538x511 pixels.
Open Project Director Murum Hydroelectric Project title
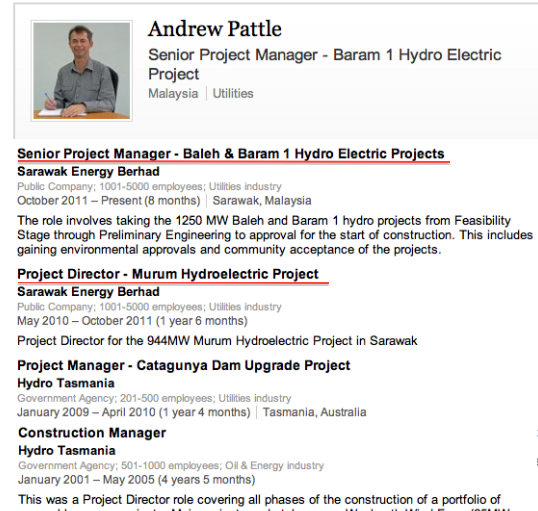[x=168, y=274]
